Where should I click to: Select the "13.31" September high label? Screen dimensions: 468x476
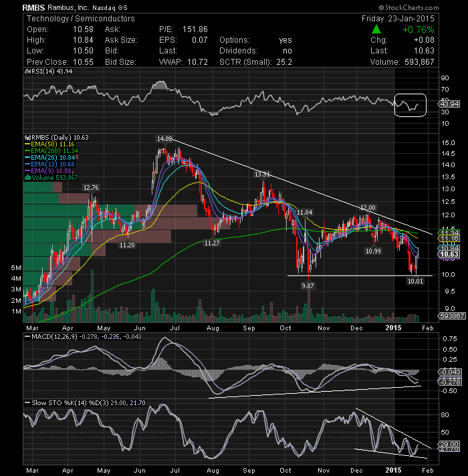pos(261,174)
